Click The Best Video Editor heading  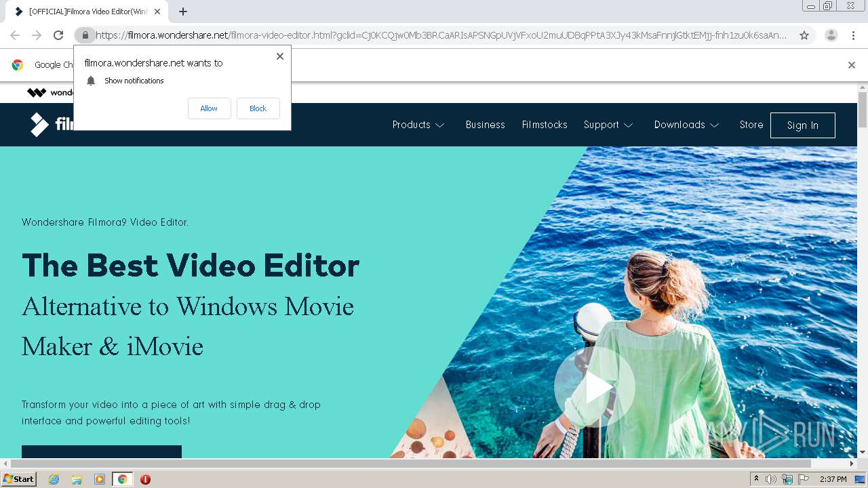(x=191, y=265)
